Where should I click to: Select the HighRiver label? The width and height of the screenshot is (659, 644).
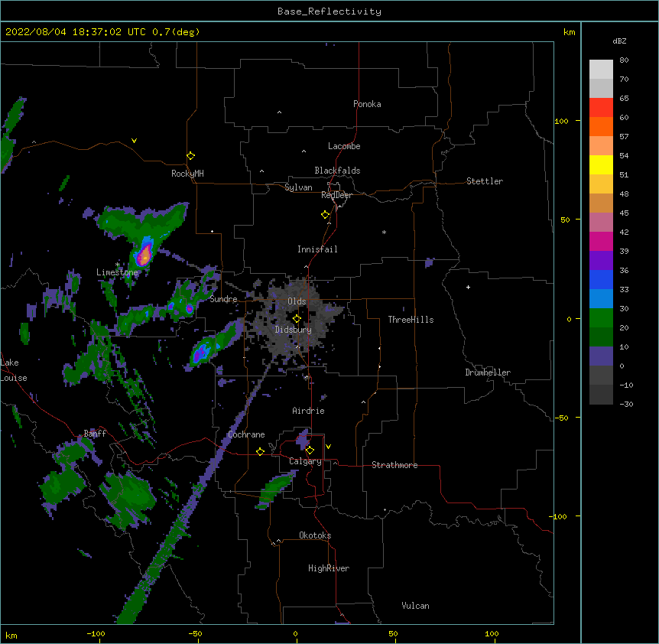click(x=329, y=568)
